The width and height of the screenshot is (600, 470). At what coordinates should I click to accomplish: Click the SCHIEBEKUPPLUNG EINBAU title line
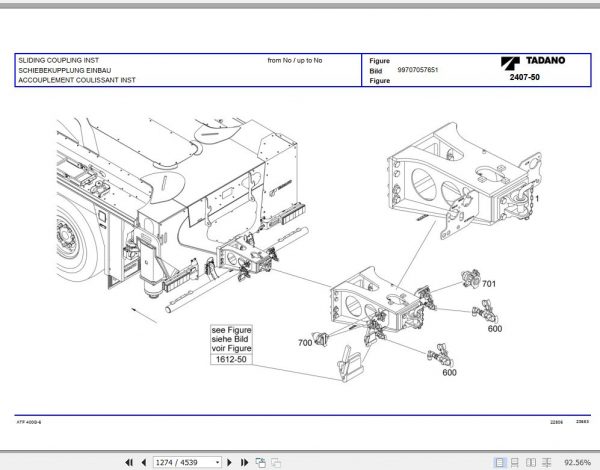pyautogui.click(x=65, y=70)
